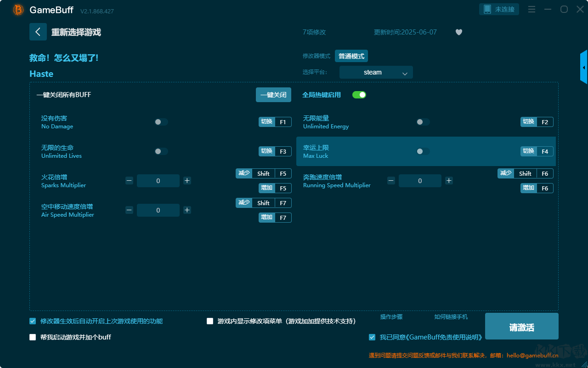The width and height of the screenshot is (588, 368).
Task: Click the 请激活 activate button
Action: [522, 326]
